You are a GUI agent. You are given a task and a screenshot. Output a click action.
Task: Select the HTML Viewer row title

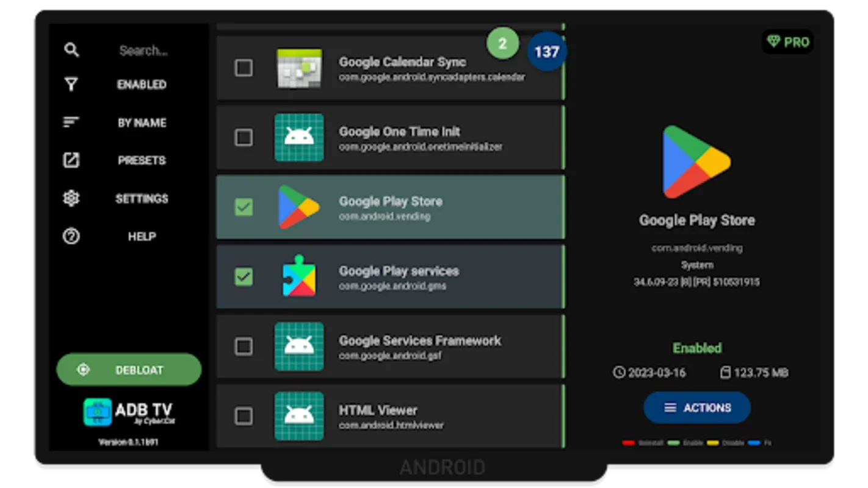pyautogui.click(x=378, y=410)
